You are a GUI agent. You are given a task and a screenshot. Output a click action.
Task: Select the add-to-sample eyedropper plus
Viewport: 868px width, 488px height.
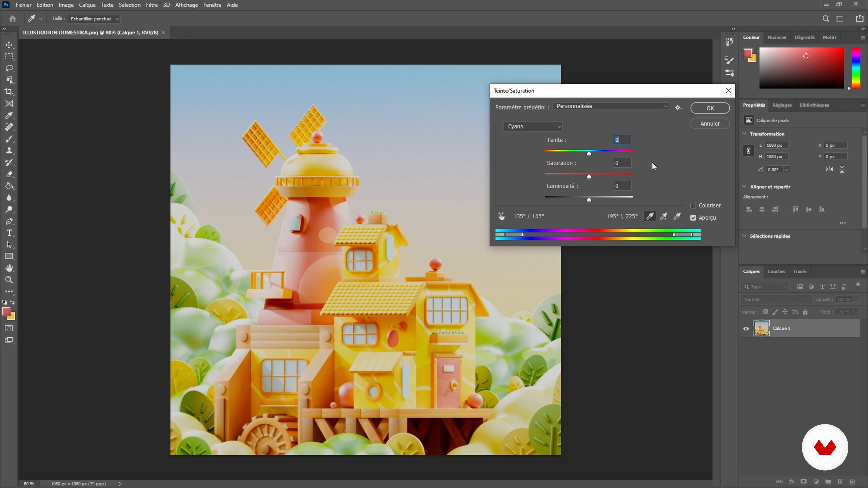pos(663,216)
